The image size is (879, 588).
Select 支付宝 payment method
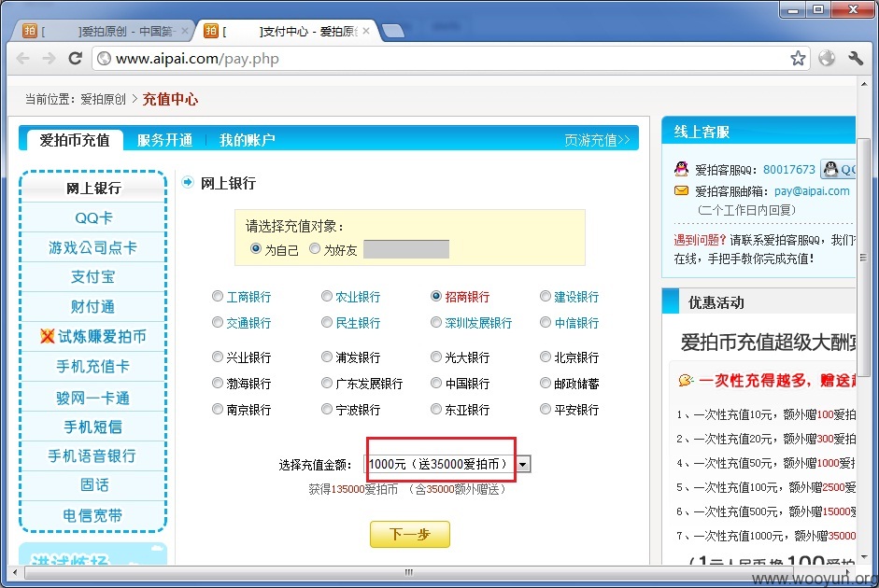[x=93, y=276]
